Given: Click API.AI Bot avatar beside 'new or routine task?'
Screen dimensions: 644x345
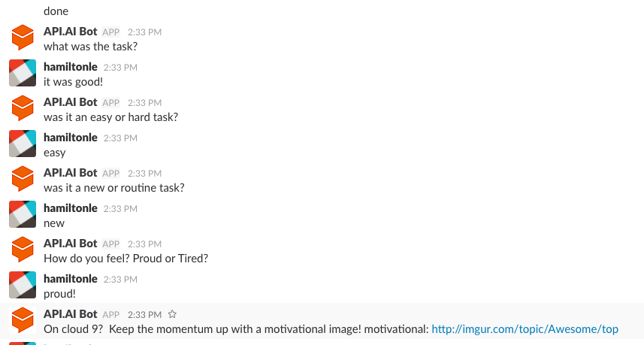Looking at the screenshot, I should (x=23, y=179).
